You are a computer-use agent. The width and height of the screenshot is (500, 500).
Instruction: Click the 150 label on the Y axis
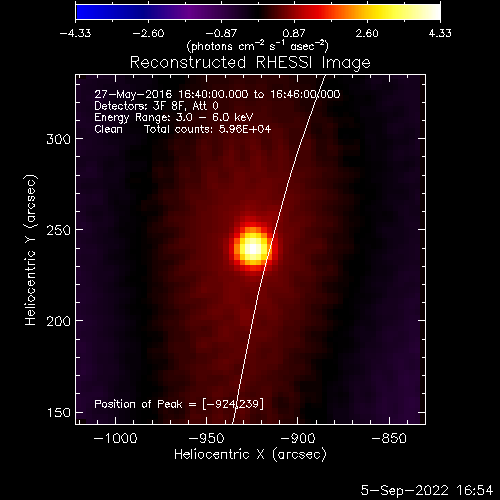tap(59, 413)
